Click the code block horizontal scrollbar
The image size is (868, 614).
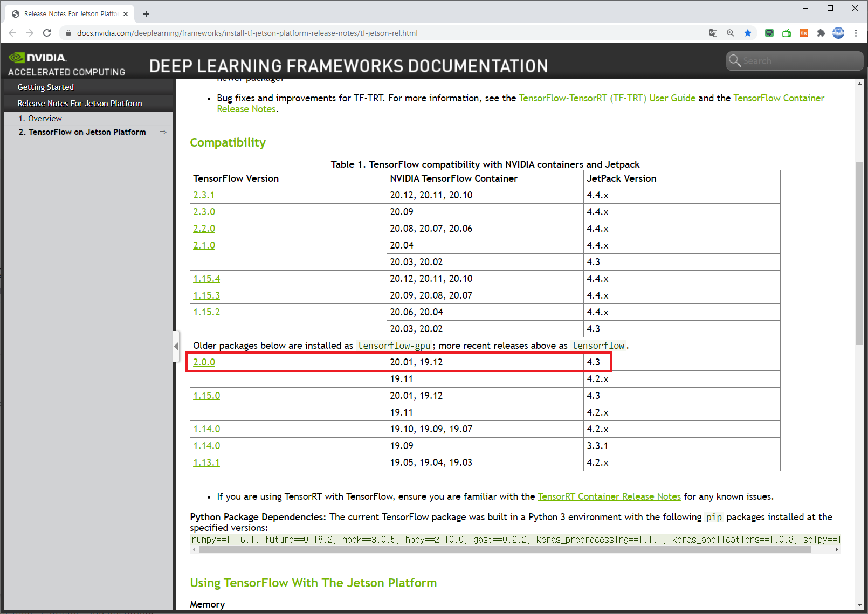(505, 550)
